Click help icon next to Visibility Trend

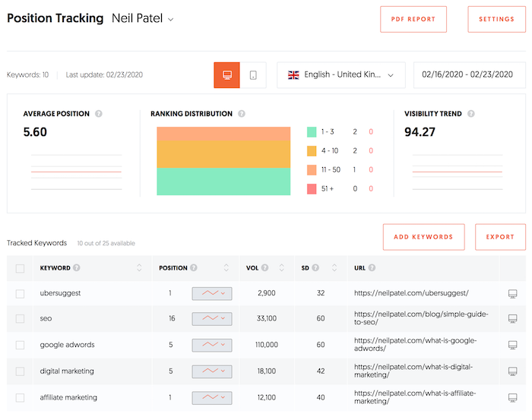471,114
